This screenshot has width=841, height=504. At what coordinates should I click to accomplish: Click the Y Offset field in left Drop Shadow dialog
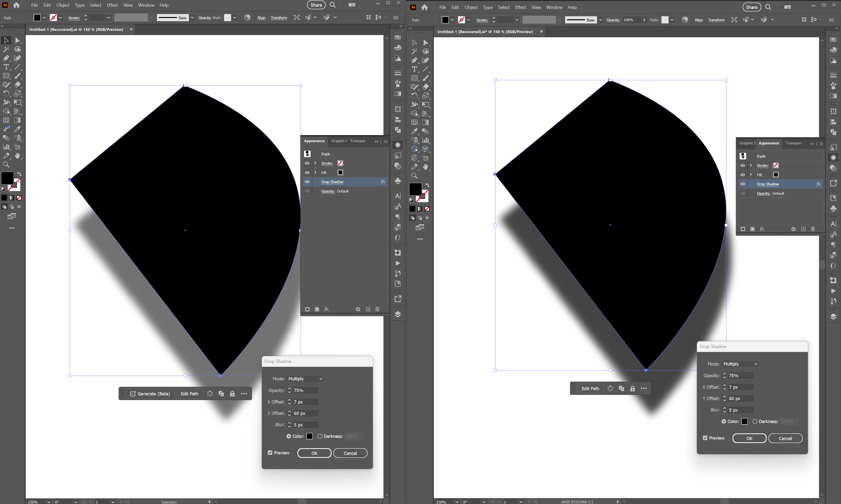[x=305, y=413]
